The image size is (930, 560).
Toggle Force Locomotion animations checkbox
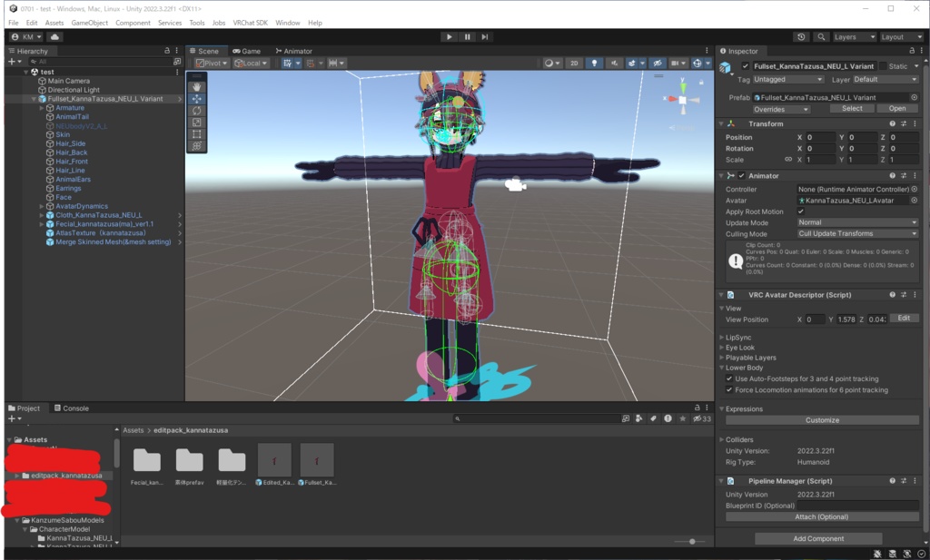point(729,390)
